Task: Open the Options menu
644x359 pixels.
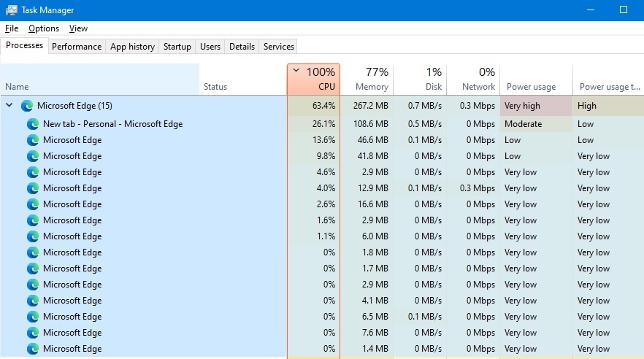Action: tap(44, 28)
